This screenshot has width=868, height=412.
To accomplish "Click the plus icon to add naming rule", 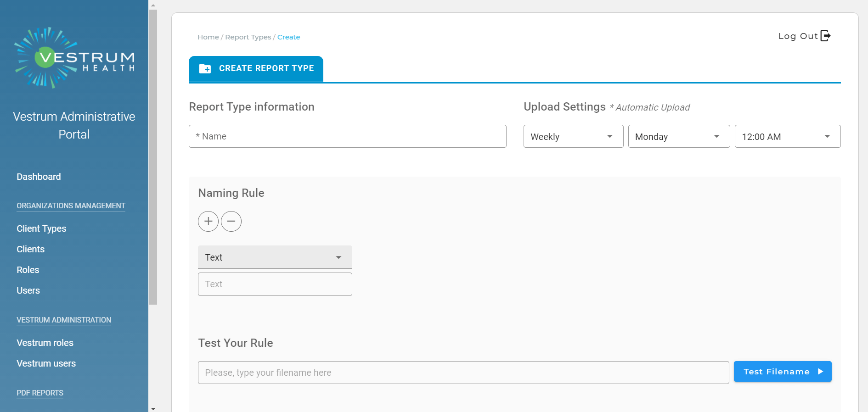I will [x=208, y=221].
